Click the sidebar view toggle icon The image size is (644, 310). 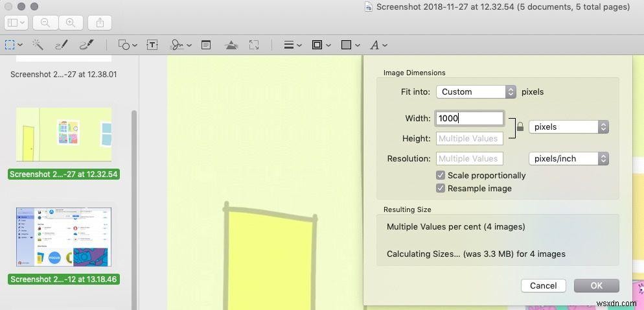(13, 23)
